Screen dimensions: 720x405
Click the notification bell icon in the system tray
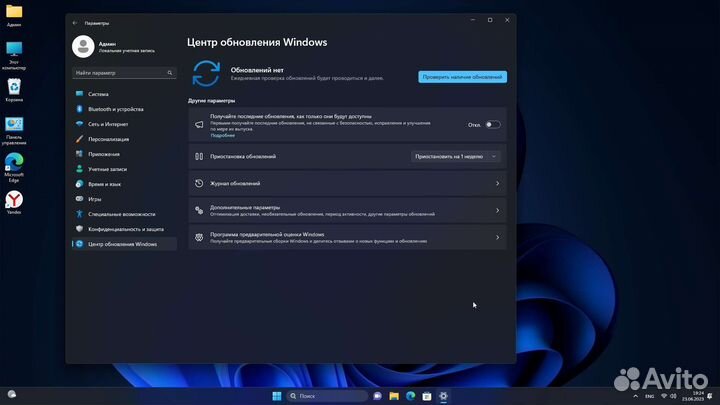tap(710, 396)
